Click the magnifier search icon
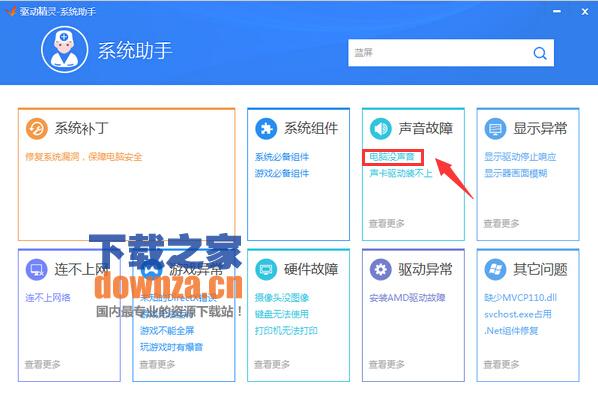This screenshot has height=419, width=598. 540,53
